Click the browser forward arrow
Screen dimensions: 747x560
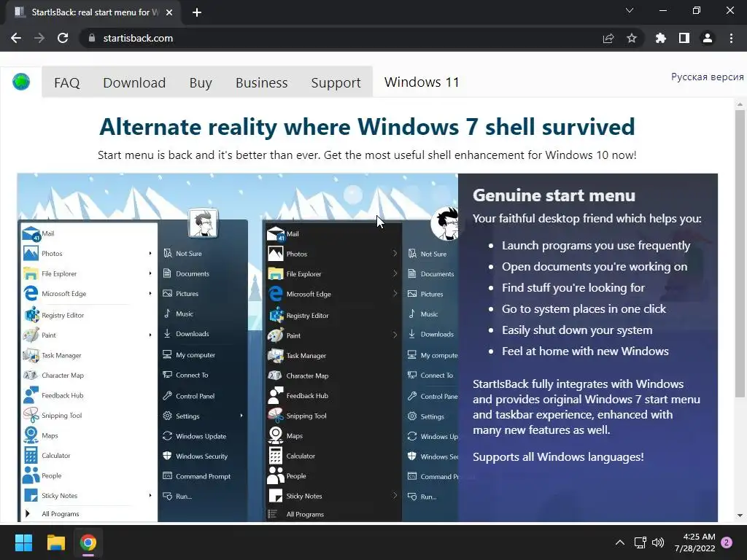[39, 38]
